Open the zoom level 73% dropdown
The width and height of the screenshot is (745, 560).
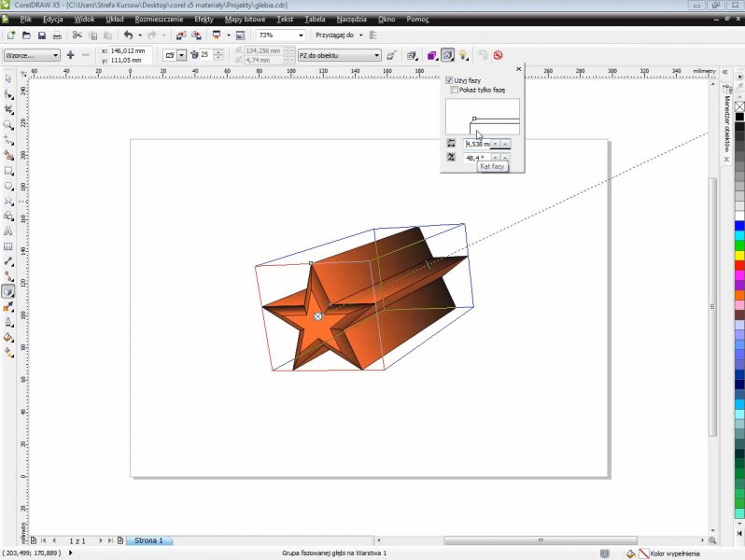click(300, 35)
